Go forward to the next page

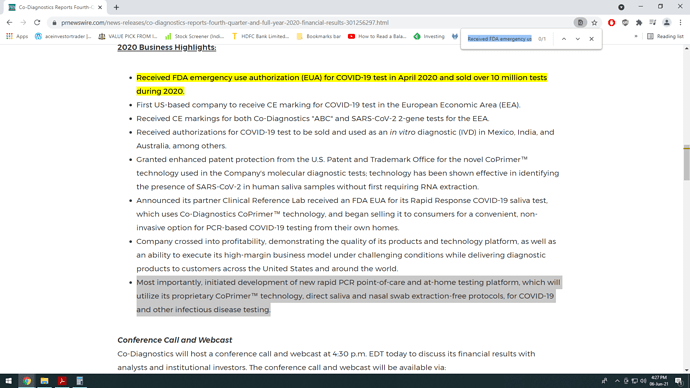[23, 22]
